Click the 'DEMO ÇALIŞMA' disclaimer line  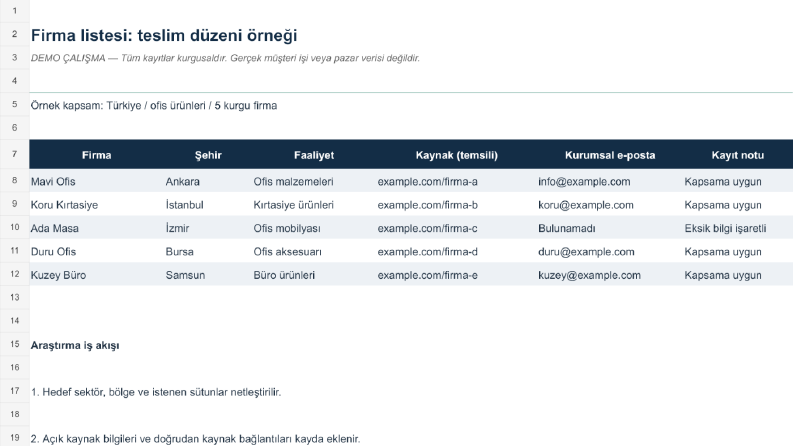(225, 58)
